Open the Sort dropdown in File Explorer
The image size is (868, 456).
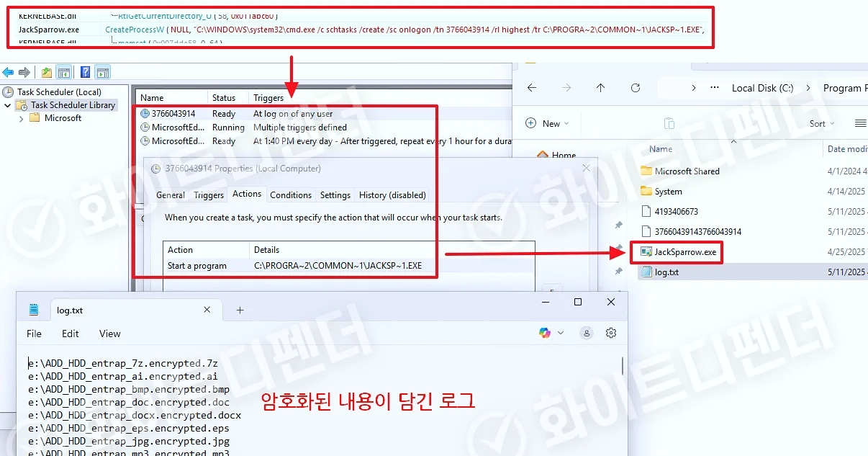click(821, 123)
